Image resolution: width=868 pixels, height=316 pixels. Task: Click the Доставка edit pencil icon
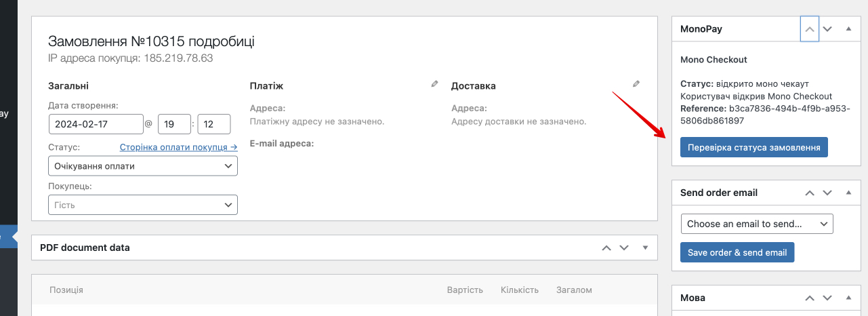coord(636,84)
